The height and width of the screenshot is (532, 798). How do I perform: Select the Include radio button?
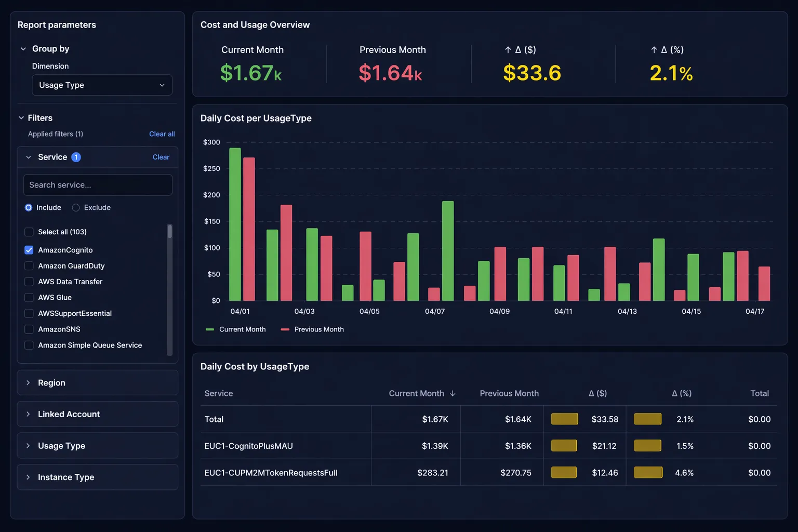29,207
